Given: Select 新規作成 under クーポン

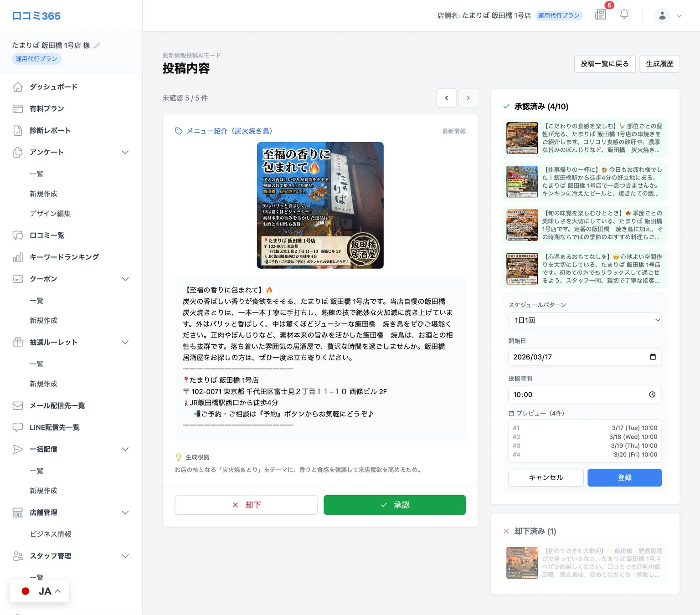Looking at the screenshot, I should click(43, 320).
